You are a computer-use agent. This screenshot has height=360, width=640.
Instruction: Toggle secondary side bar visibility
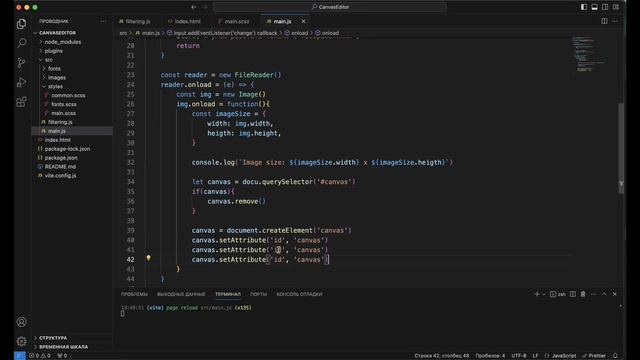(605, 7)
